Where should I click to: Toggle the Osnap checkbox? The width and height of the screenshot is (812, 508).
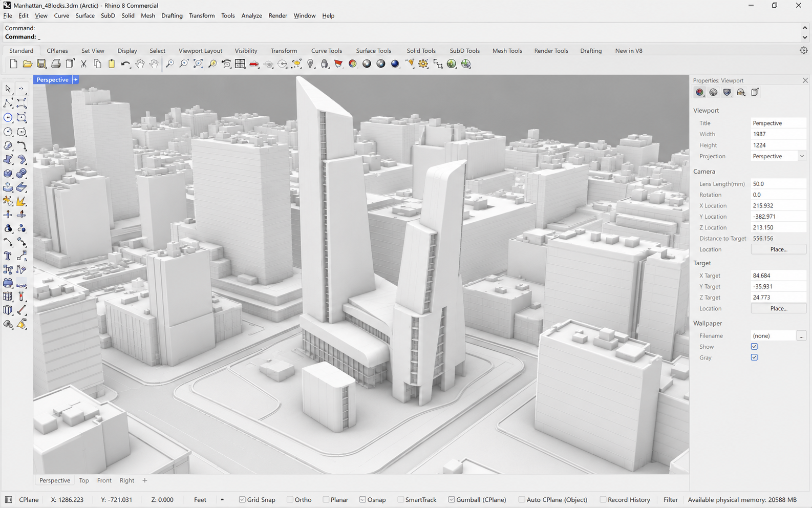(362, 499)
